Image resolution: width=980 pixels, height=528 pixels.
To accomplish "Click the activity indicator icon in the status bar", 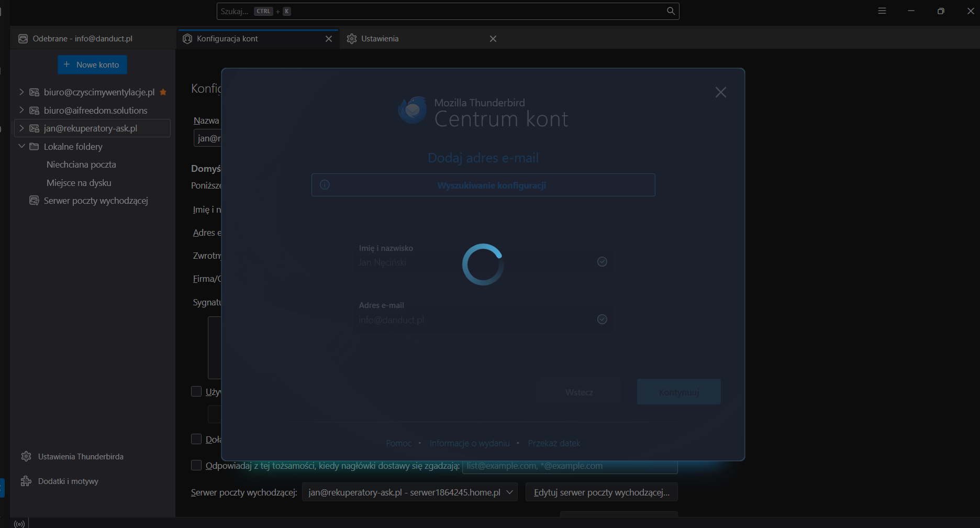I will [x=20, y=524].
